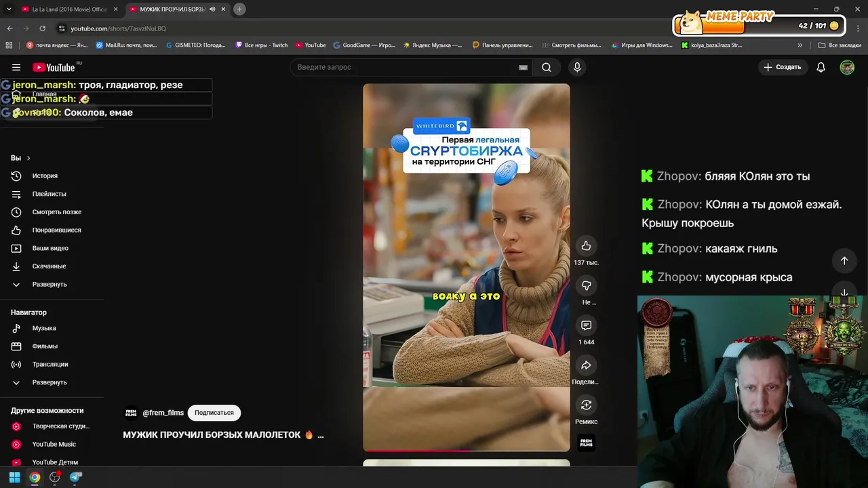This screenshot has width=868, height=488.
Task: Open Яндекс Музыка bookmark
Action: 433,45
